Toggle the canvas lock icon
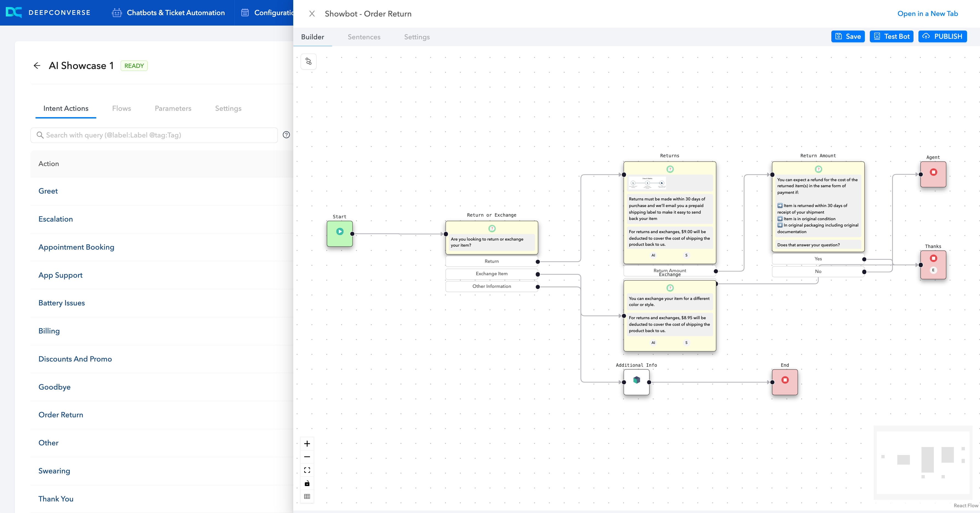The height and width of the screenshot is (513, 980). point(307,483)
